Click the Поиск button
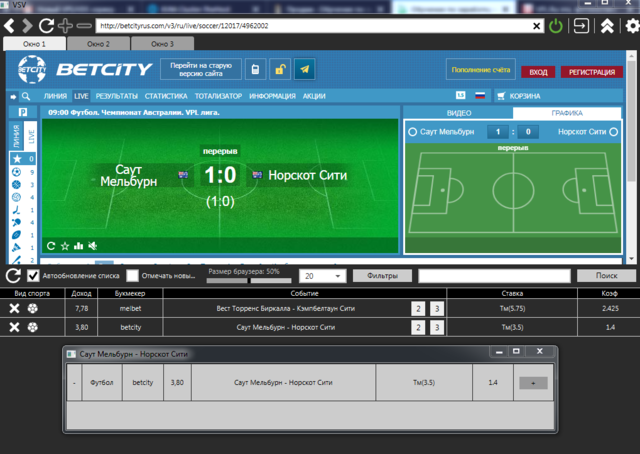This screenshot has width=640, height=454. 607,276
